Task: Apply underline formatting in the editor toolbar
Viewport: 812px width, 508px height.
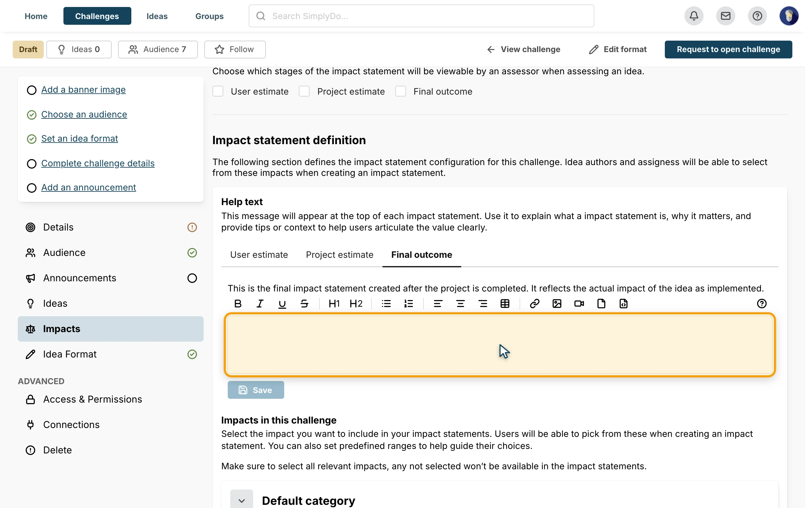Action: pos(282,304)
